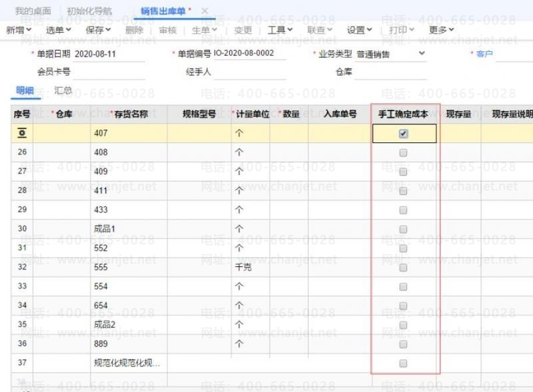Expand the 工具 menu
This screenshot has height=392, width=533.
pyautogui.click(x=280, y=30)
